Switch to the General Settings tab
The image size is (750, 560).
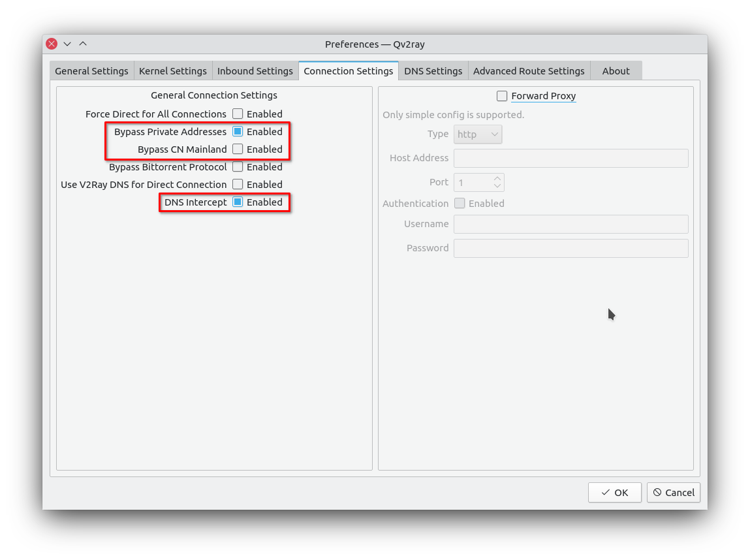click(91, 71)
